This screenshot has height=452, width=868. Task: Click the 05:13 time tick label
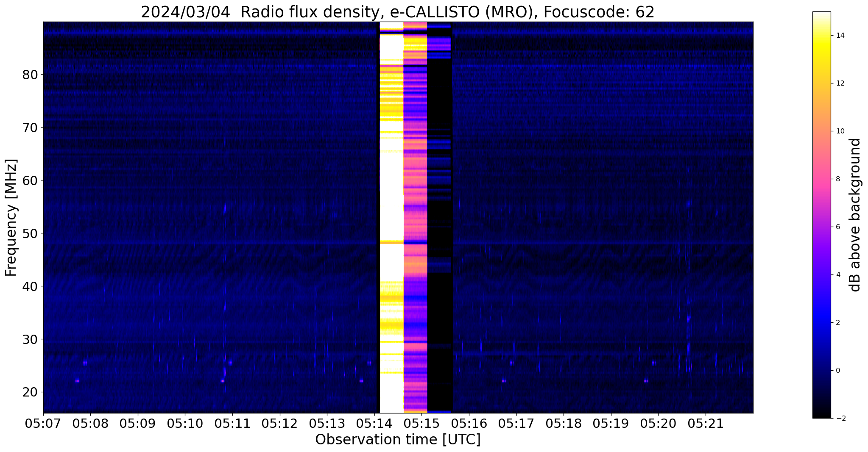click(x=327, y=424)
